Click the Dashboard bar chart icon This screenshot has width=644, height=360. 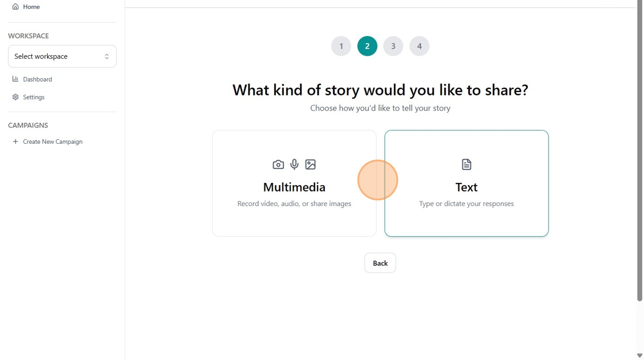click(x=16, y=79)
